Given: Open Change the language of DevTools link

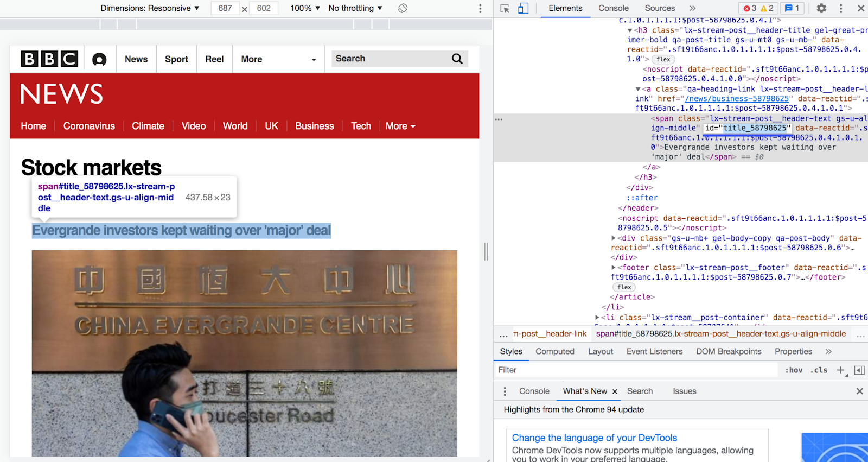Looking at the screenshot, I should pyautogui.click(x=595, y=438).
